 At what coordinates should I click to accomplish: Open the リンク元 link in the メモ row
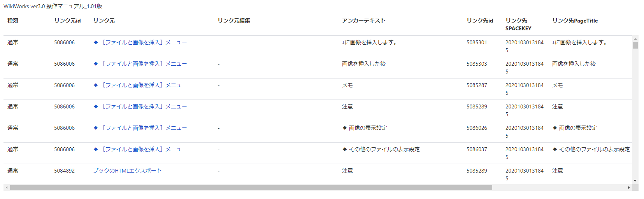(x=140, y=85)
